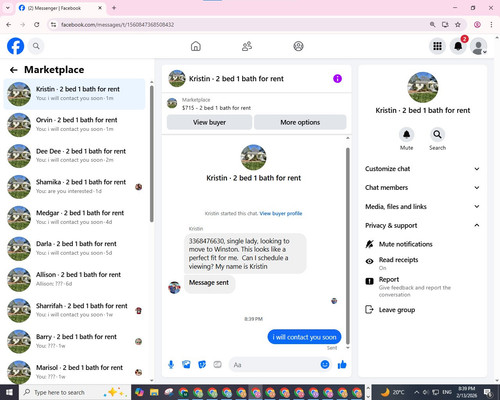The image size is (500, 400).
Task: Send a voice clip with microphone icon
Action: [171, 365]
